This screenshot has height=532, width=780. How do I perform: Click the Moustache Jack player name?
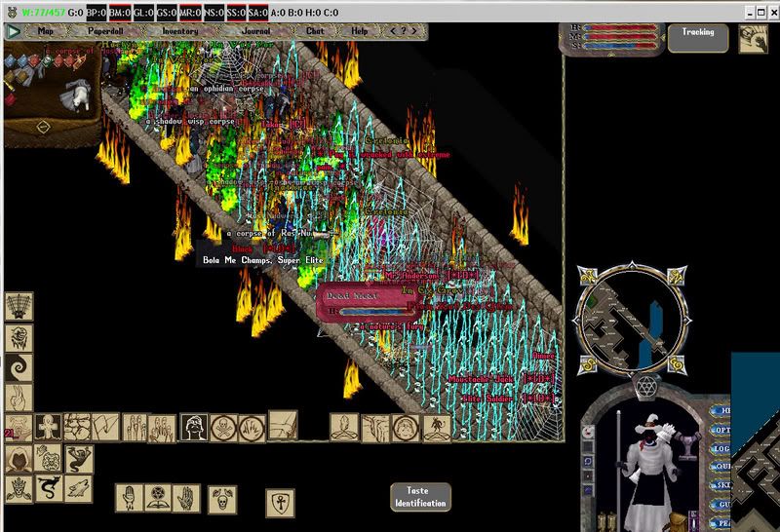[481, 379]
